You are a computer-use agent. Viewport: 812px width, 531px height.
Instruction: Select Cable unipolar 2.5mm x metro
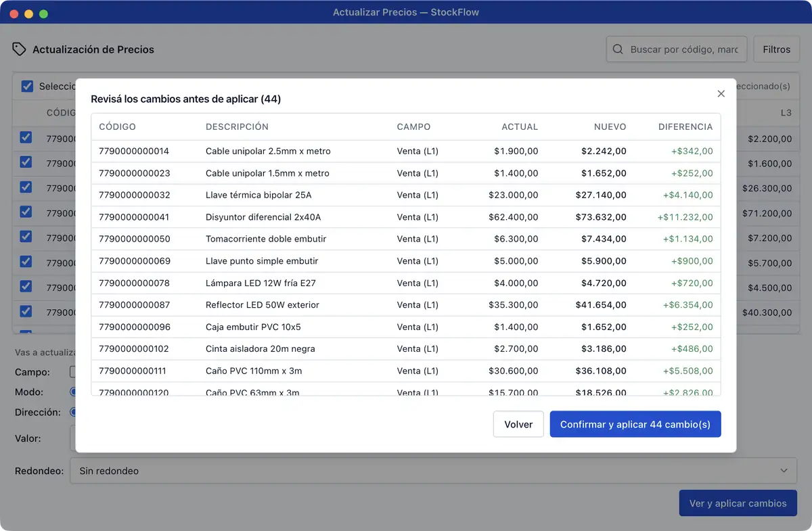click(x=268, y=151)
